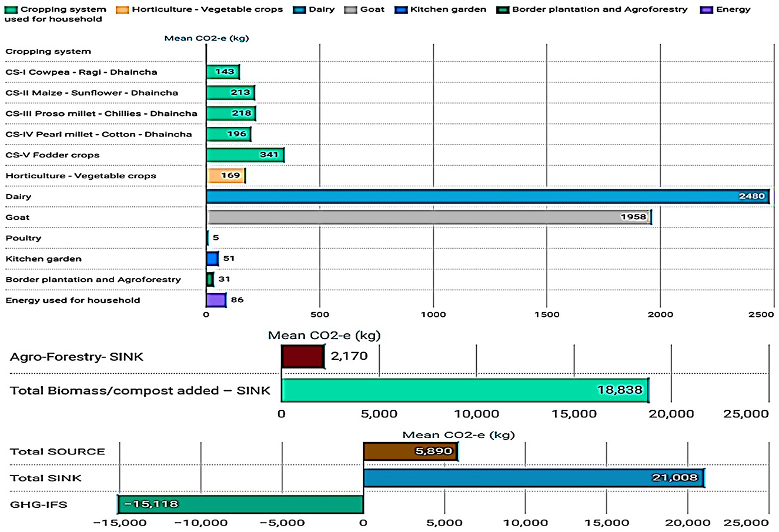Screen dimensions: 779x532
Task: Select the CS-IV bar showing 196
Action: point(229,134)
